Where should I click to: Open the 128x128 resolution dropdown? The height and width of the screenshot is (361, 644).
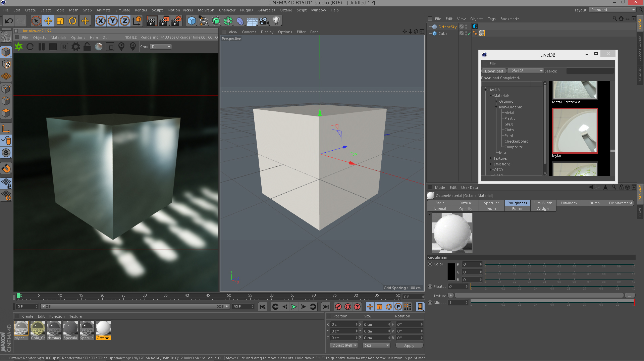(525, 71)
